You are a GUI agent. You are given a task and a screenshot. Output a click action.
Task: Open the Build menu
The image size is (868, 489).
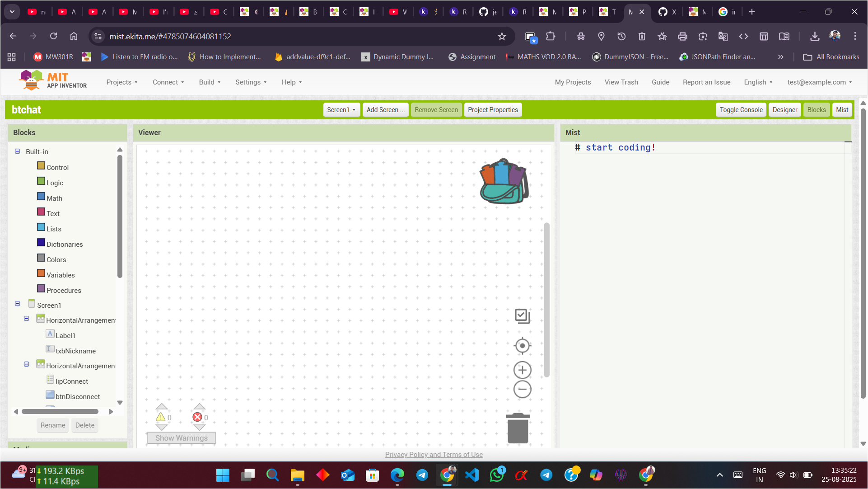coord(210,82)
